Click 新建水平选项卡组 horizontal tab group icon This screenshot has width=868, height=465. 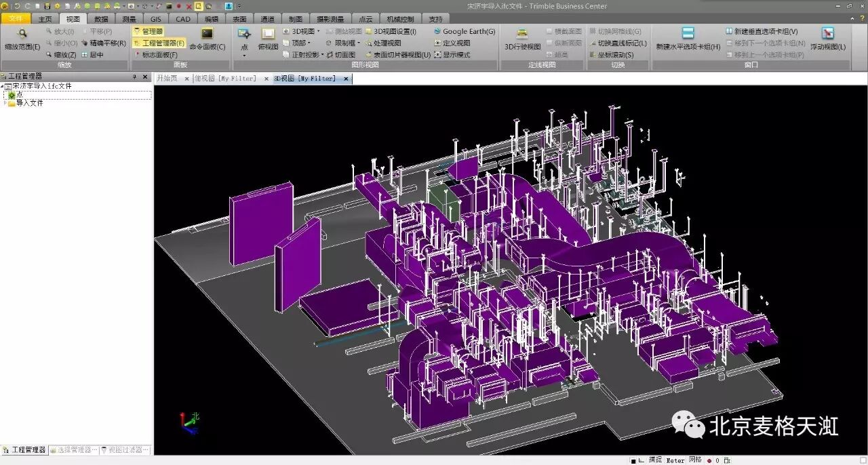point(688,33)
